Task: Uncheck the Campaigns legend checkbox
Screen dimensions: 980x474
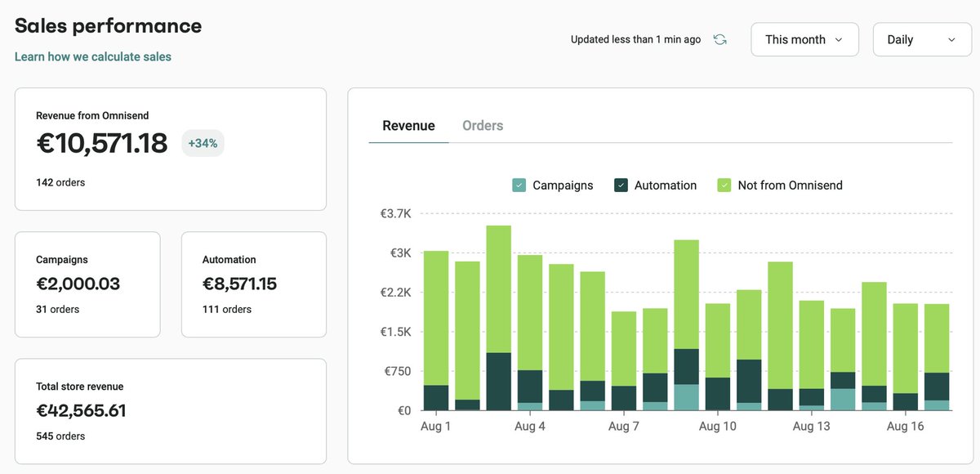Action: coord(519,186)
